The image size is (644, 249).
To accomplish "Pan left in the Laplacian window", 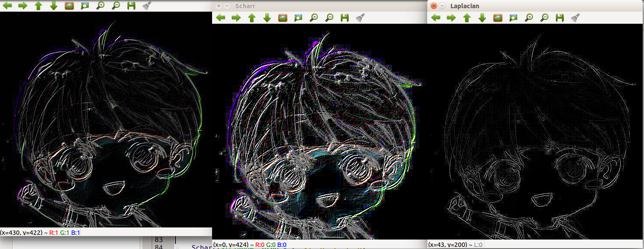I will pyautogui.click(x=436, y=18).
